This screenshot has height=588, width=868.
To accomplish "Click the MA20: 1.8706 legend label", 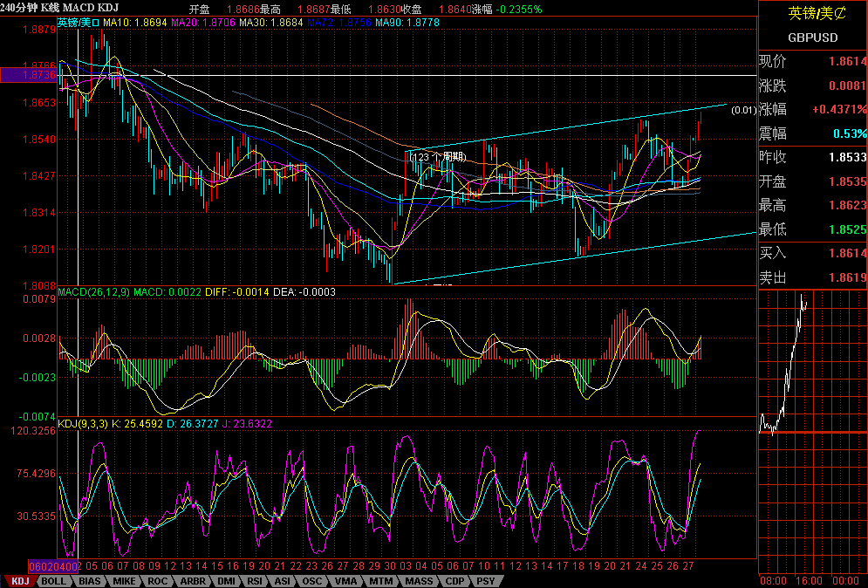I will tap(203, 23).
